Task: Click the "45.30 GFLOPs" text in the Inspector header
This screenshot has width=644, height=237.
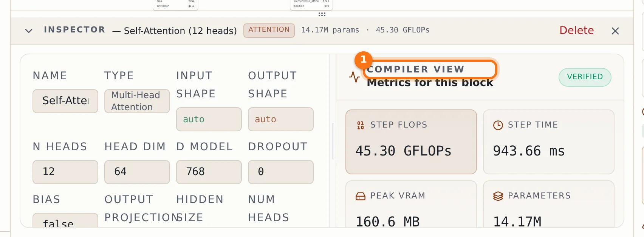Action: [x=402, y=30]
